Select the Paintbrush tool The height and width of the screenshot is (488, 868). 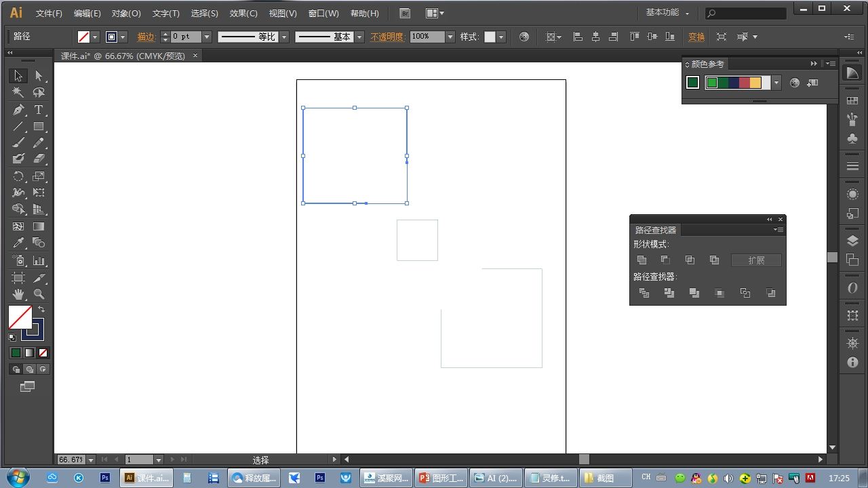pyautogui.click(x=18, y=143)
